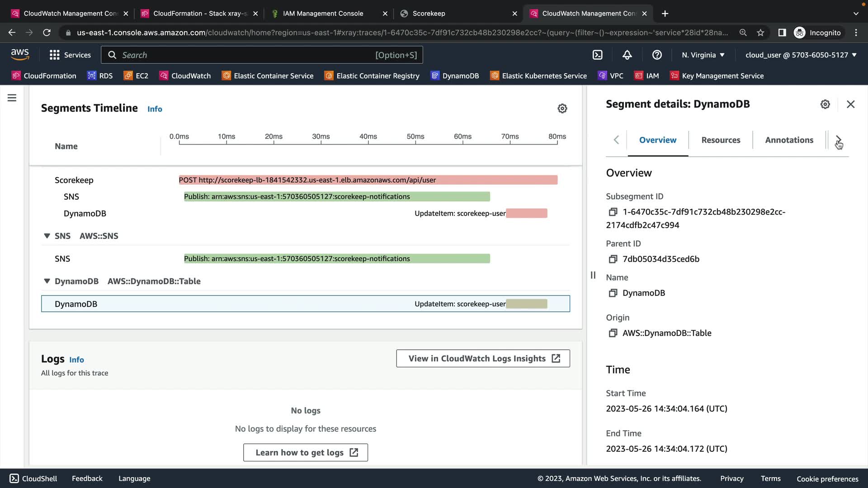Collapse the SNS AWS::SNS segment group
Screen dimensions: 868x488
[47, 236]
